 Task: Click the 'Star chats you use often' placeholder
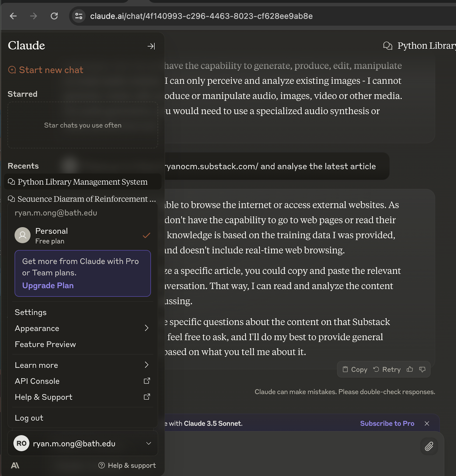point(83,125)
